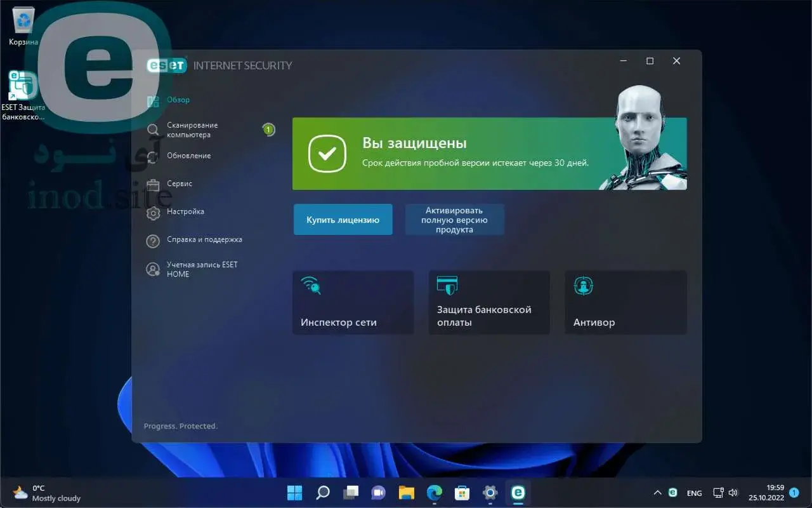
Task: Open the ESET Защита банковской desktop shortcut
Action: click(23, 95)
